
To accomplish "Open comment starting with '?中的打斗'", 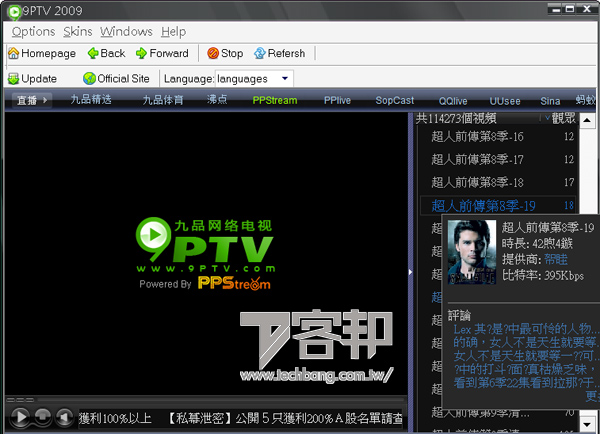I will 524,369.
